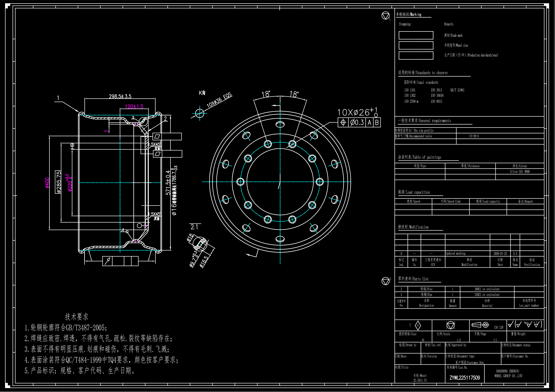Click the surface roughness 6.3 symbol
Image resolution: width=555 pixels, height=392 pixels.
[537, 324]
